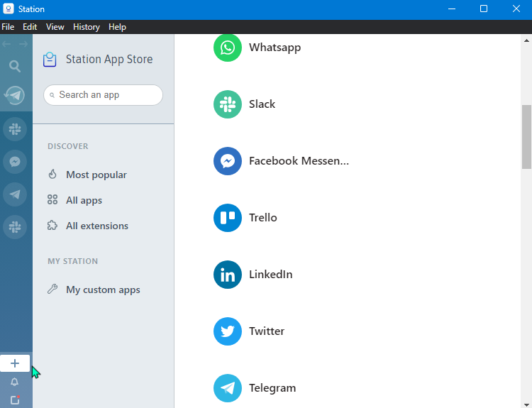Select the Whatsapp icon in app list
Viewport: 532px width, 408px height.
point(228,48)
